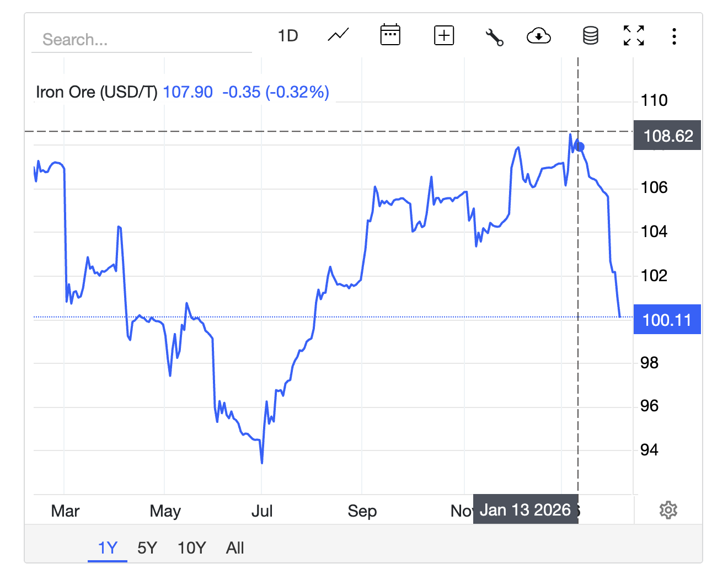Viewport: 728px width, 569px height.
Task: Click the add comparison plus icon
Action: 444,36
